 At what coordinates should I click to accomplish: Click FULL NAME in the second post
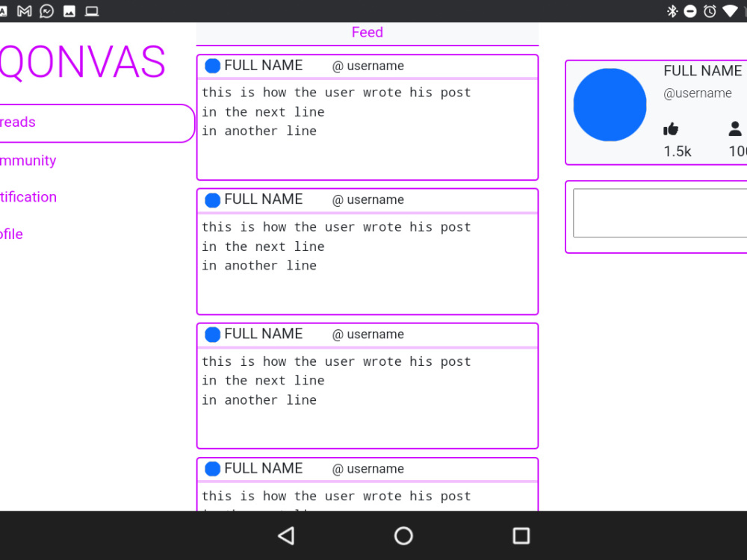(264, 199)
